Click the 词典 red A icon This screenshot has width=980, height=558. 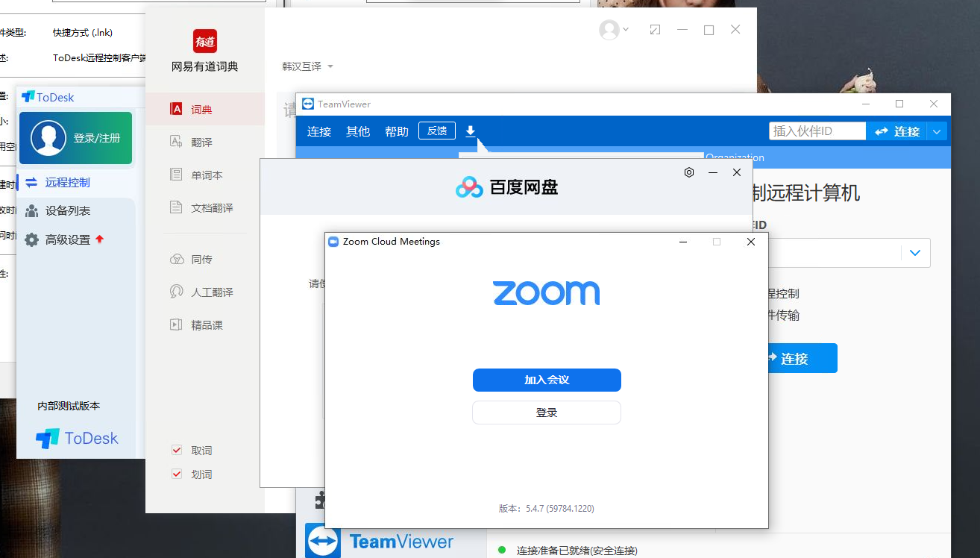click(x=177, y=109)
